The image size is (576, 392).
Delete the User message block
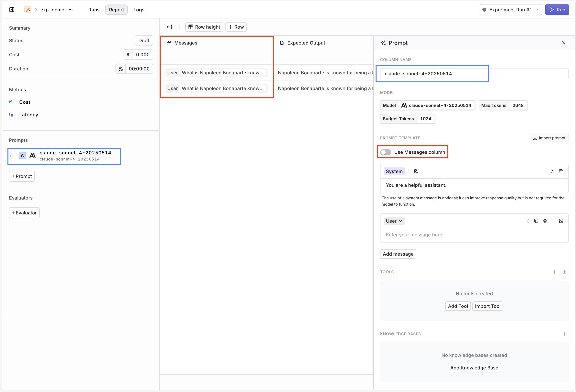[545, 221]
